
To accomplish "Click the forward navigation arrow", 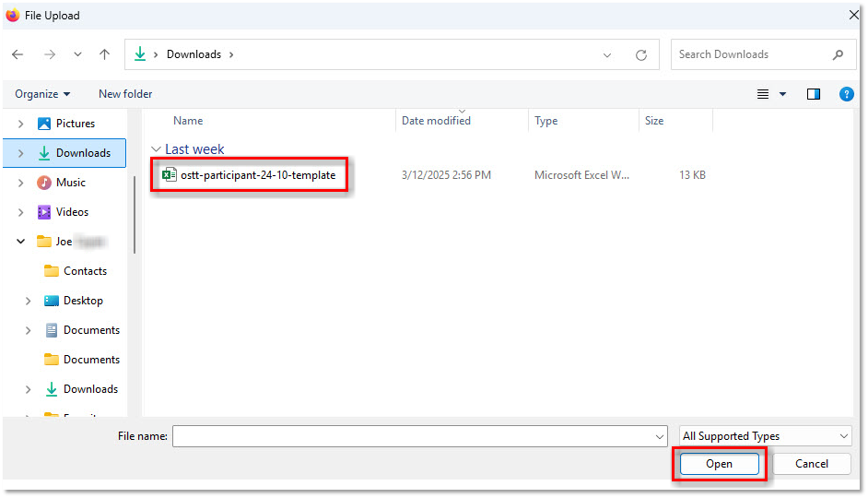I will point(50,54).
